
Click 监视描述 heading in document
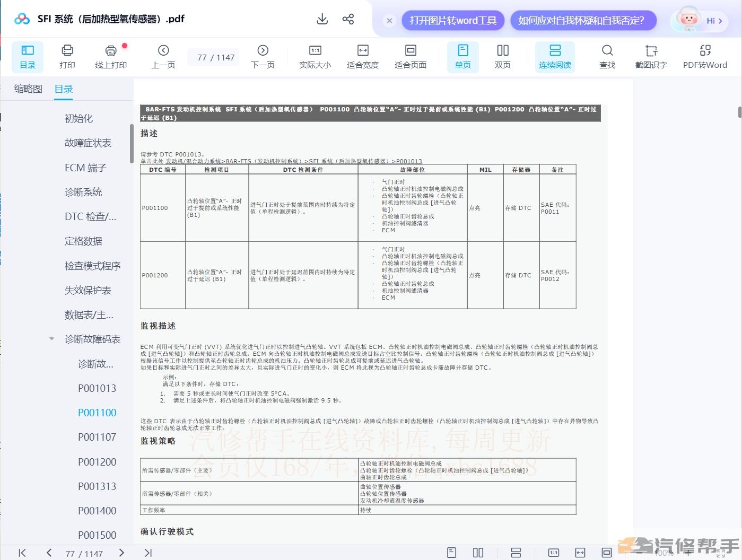click(x=158, y=326)
